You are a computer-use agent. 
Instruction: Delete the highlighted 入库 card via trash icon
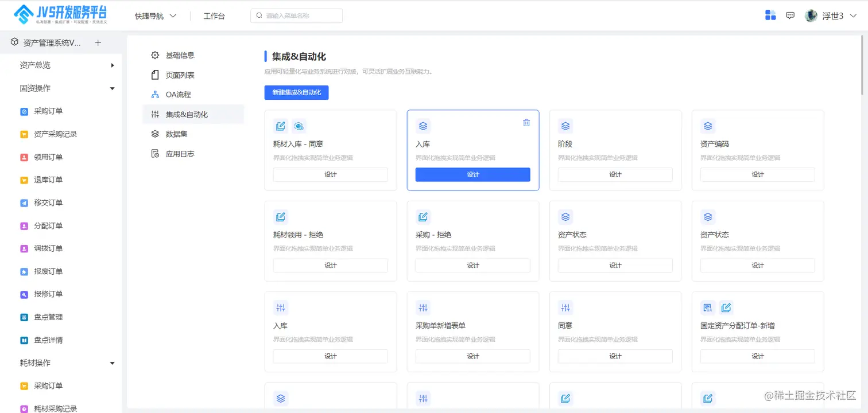(526, 123)
